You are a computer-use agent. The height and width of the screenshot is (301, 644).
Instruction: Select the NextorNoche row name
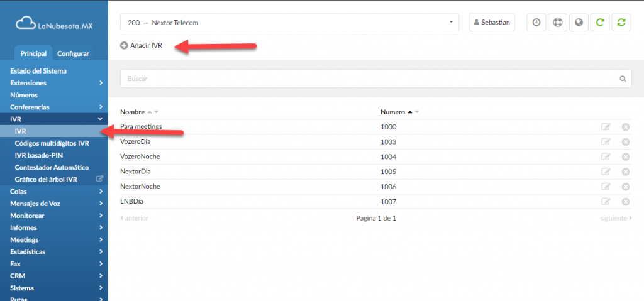click(x=140, y=187)
